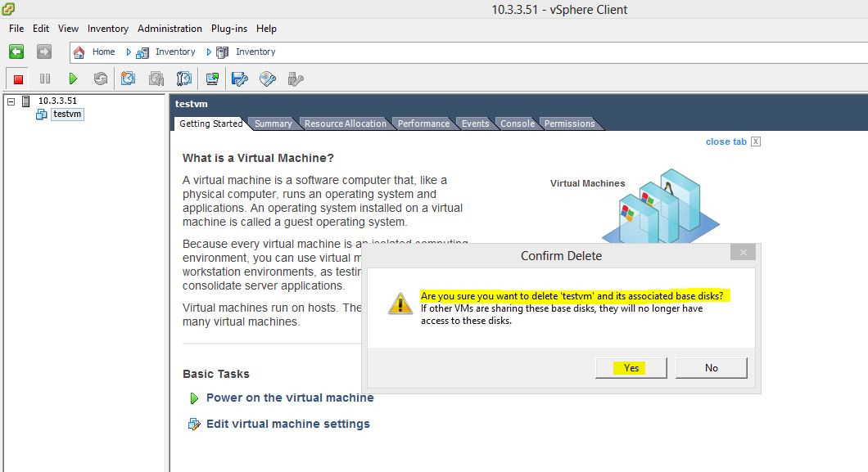This screenshot has width=868, height=472.
Task: Click the host server icon for 10.3.3.51
Action: (x=26, y=101)
